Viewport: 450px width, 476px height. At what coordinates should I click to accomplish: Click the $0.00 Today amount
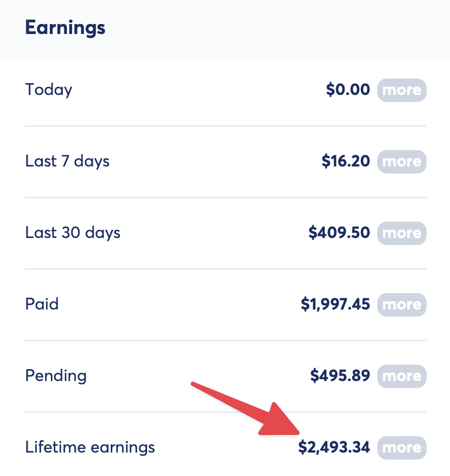coord(348,90)
